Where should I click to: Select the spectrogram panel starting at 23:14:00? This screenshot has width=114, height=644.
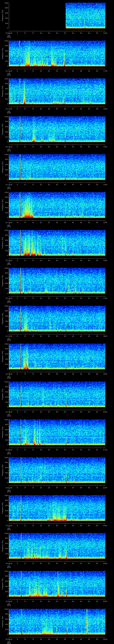(x=57, y=243)
